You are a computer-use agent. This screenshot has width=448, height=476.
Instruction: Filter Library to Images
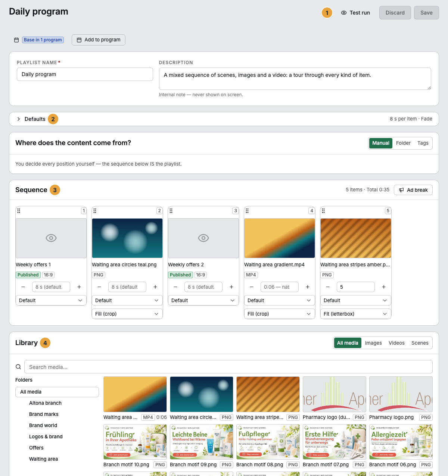373,343
